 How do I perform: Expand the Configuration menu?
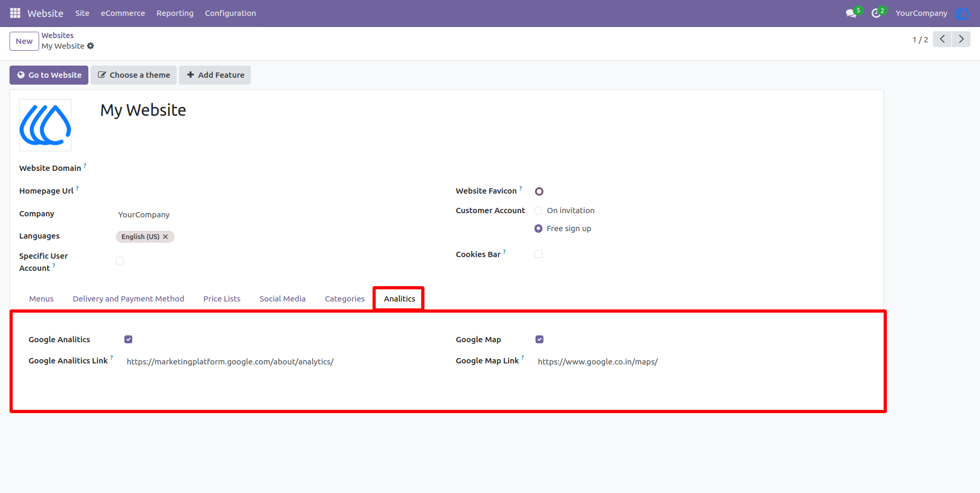tap(230, 13)
